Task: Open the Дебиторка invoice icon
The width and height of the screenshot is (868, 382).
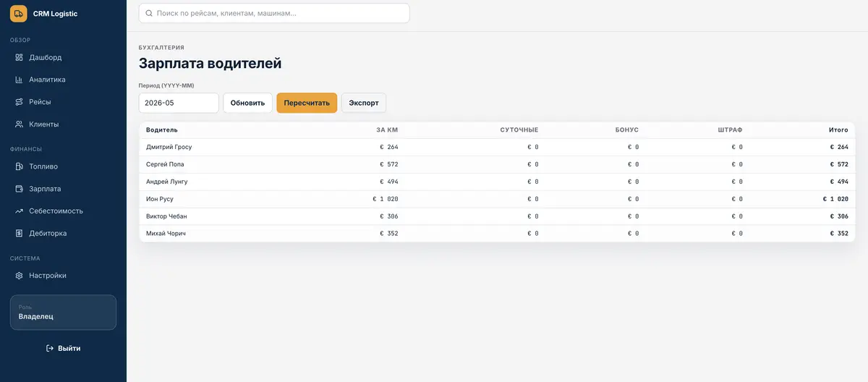Action: (x=19, y=234)
